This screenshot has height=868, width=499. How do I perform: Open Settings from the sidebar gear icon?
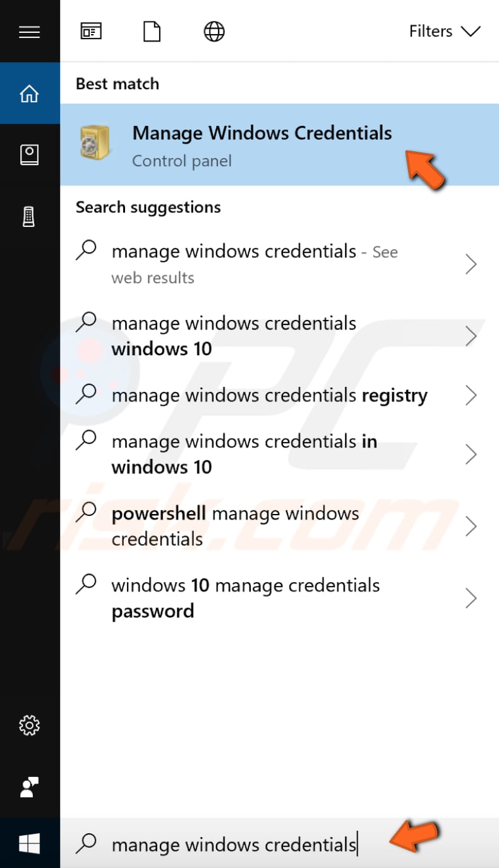tap(29, 726)
